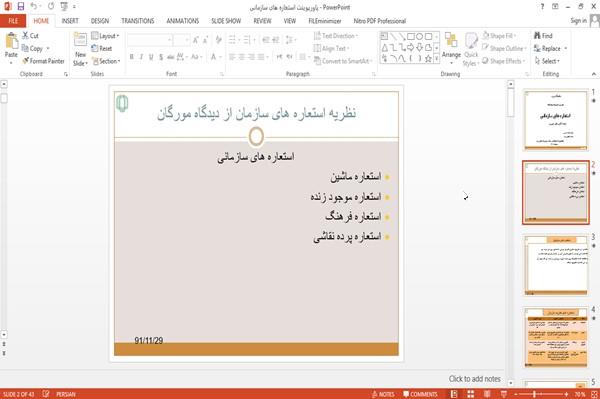Click Convert to SmartArt button
Screen dimensions: 600x399
click(342, 61)
